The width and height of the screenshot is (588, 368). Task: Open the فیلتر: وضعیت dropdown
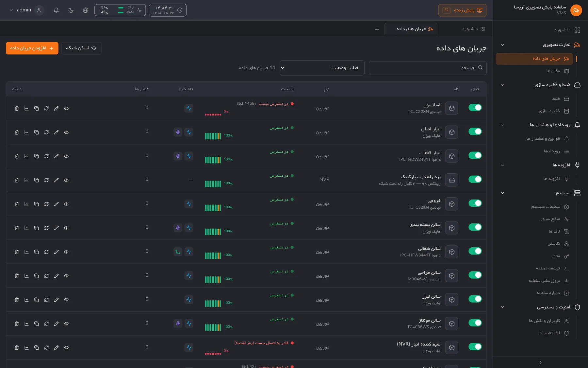coord(322,68)
